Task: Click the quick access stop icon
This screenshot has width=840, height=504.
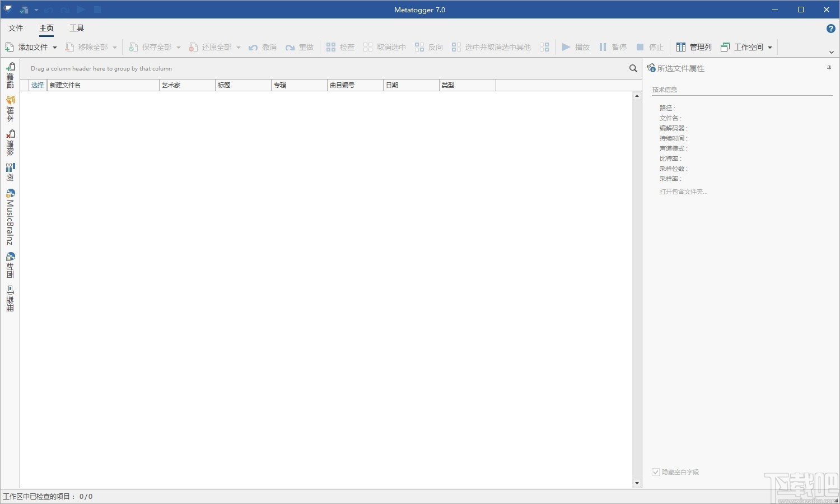Action: [x=97, y=10]
